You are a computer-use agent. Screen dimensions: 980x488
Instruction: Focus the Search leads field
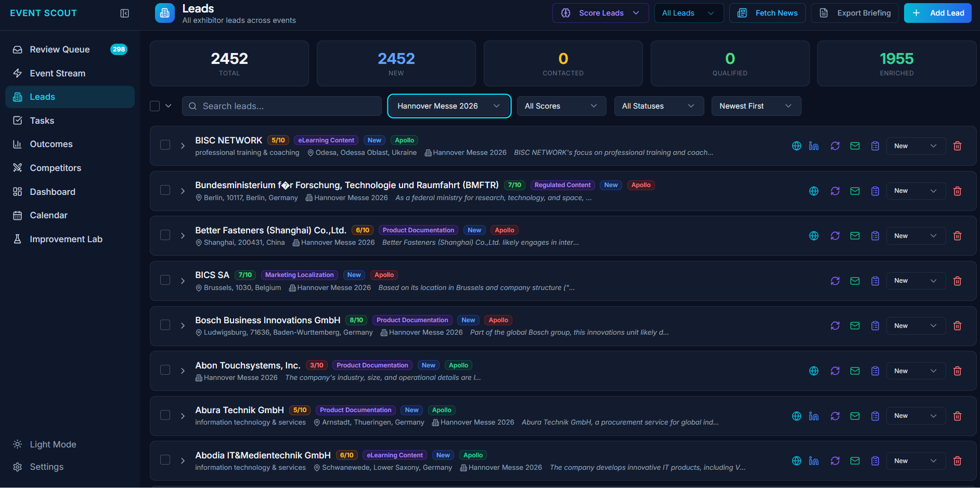[282, 106]
